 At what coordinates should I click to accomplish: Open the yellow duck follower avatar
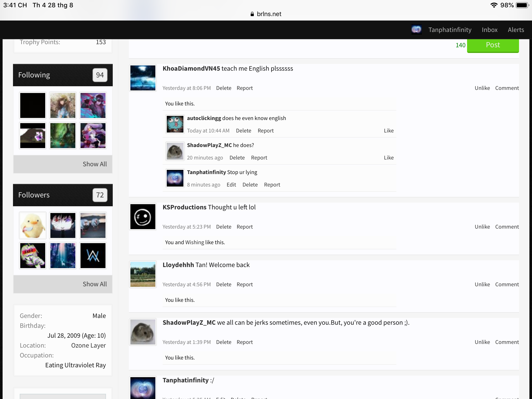[x=33, y=225]
